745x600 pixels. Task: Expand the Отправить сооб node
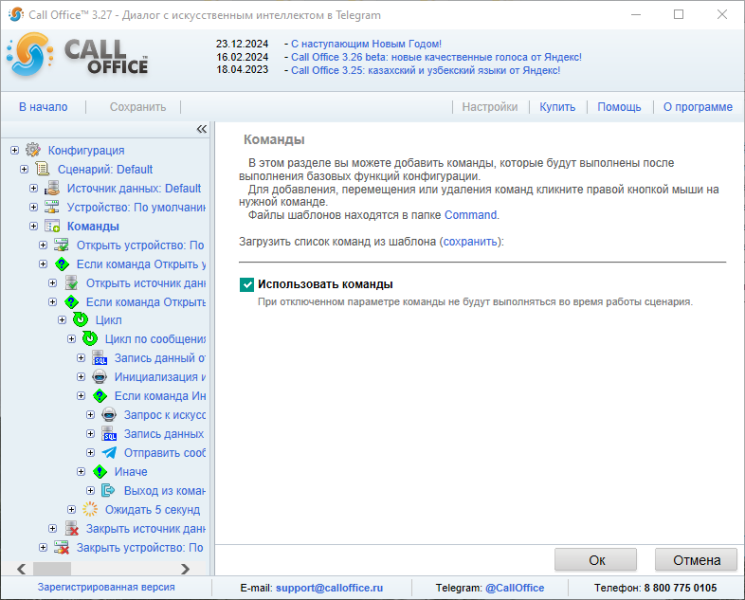pyautogui.click(x=91, y=452)
